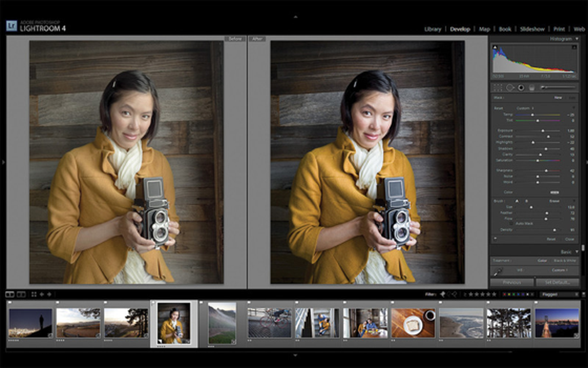The width and height of the screenshot is (588, 368).
Task: Open the Slideshow module
Action: tap(533, 28)
